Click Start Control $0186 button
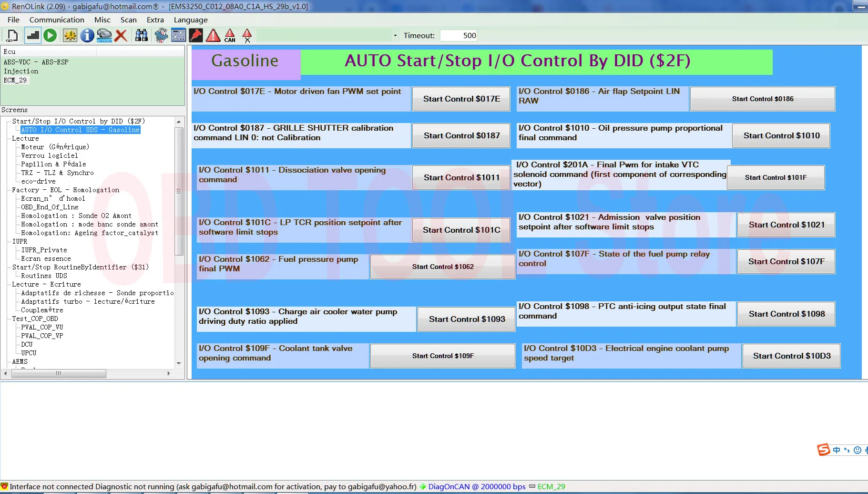The height and width of the screenshot is (494, 868). pos(763,99)
